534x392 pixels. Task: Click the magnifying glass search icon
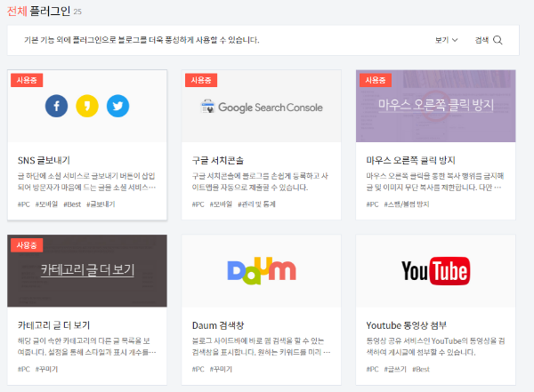click(498, 40)
